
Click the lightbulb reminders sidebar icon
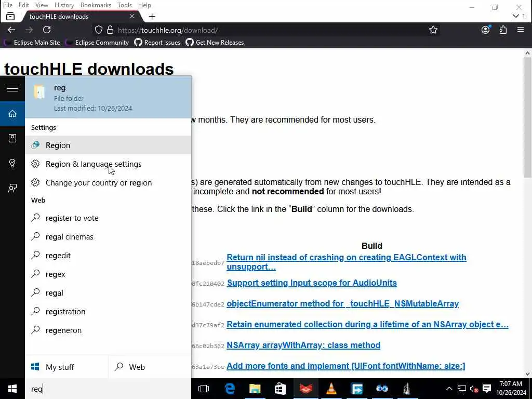point(12,163)
